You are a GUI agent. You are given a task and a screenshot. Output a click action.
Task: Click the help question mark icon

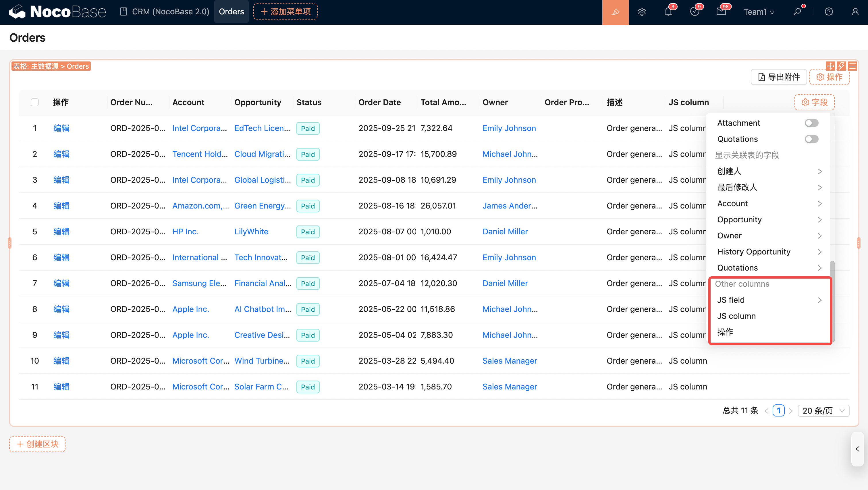click(829, 12)
